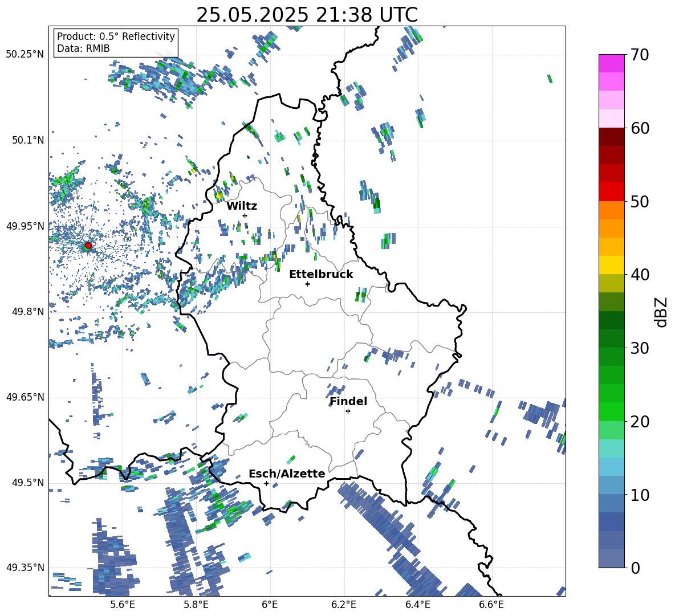Click the Findel station cross marker
This screenshot has height=616, width=675.
point(348,411)
